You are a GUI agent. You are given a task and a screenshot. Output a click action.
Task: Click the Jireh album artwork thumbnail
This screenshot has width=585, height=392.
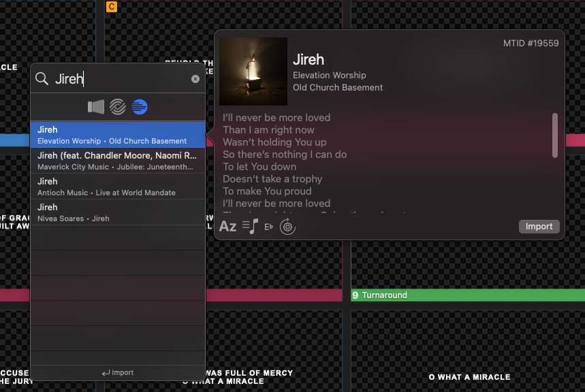253,71
